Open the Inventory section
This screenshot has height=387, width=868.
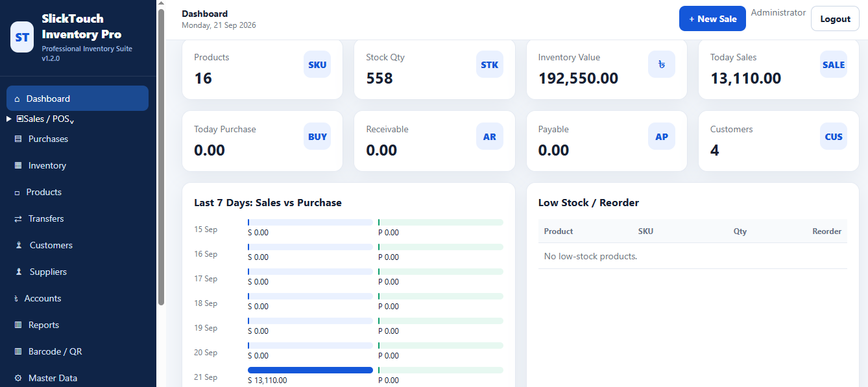coord(77,166)
